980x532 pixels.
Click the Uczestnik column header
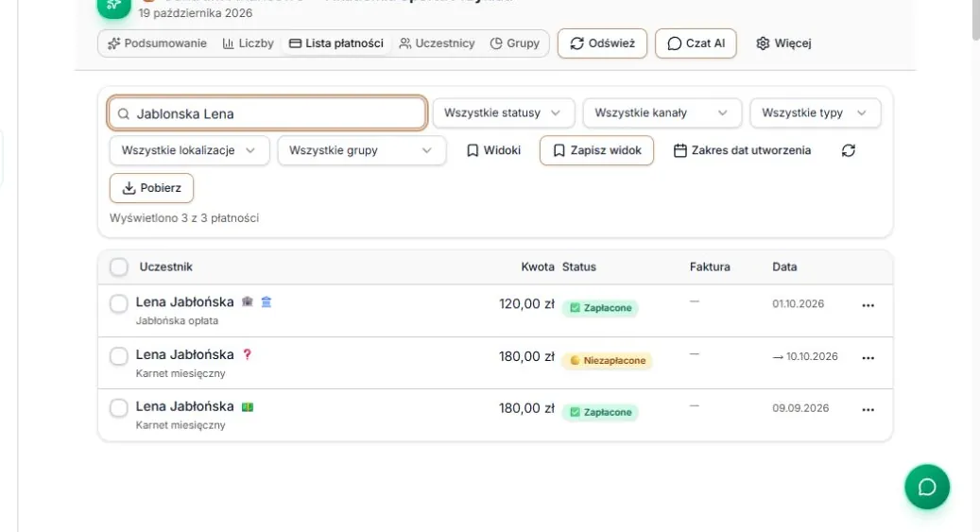click(x=165, y=266)
